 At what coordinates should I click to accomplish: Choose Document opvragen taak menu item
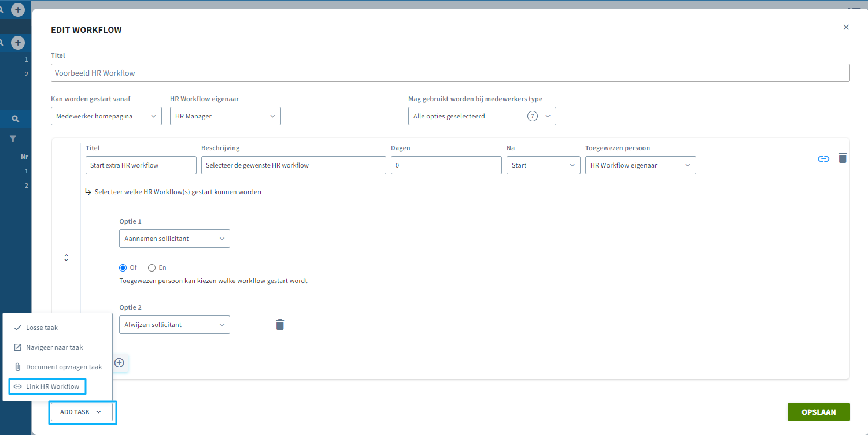(57, 367)
